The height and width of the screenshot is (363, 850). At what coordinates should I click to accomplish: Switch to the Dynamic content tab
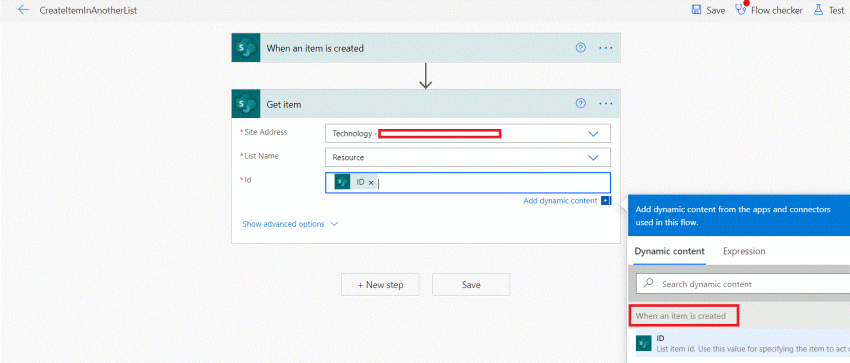point(669,251)
